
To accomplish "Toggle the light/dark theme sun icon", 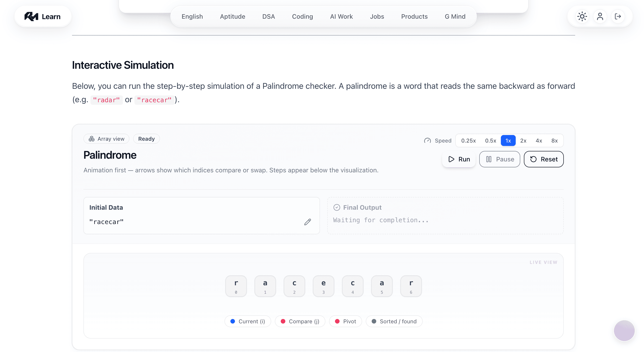I will (582, 16).
